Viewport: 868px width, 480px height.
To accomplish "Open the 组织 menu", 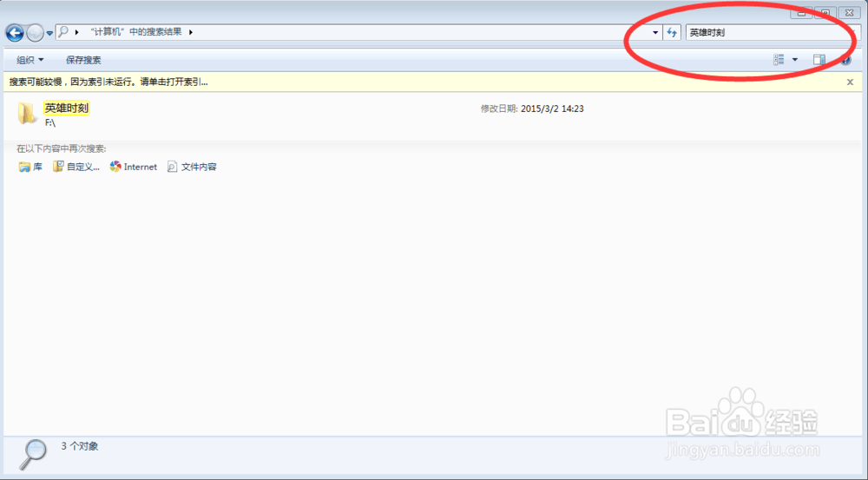I will click(x=30, y=60).
